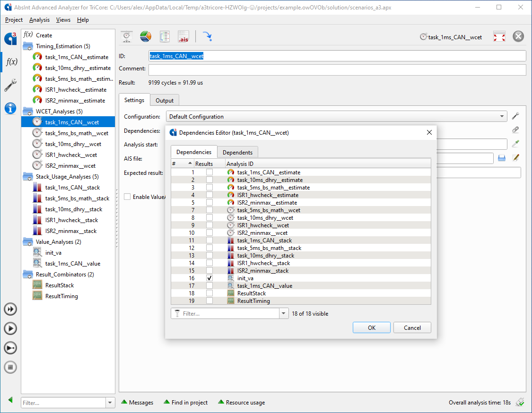Click the green collapse sidebar arrow

[10, 400]
